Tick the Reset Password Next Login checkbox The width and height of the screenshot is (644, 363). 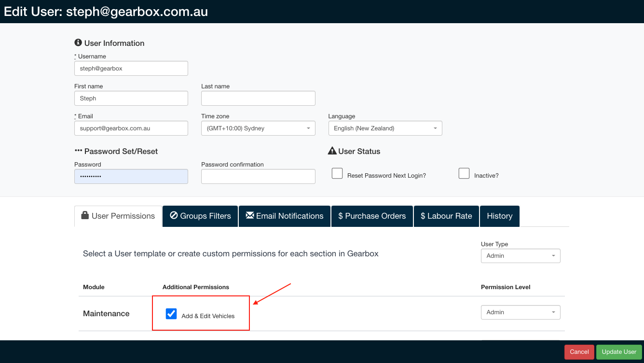pyautogui.click(x=337, y=173)
